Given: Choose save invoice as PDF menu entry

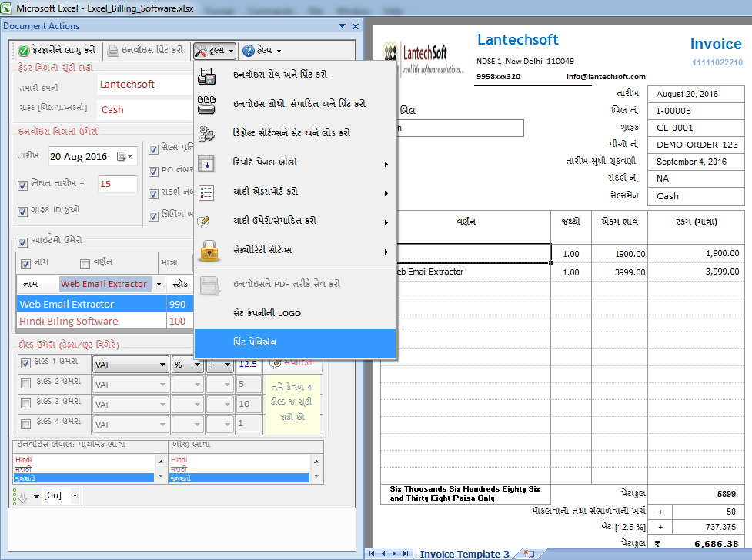Looking at the screenshot, I should [x=295, y=285].
